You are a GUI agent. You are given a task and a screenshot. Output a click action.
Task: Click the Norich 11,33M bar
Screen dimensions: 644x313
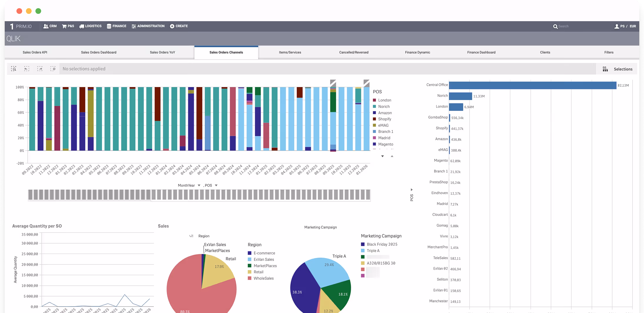point(460,96)
